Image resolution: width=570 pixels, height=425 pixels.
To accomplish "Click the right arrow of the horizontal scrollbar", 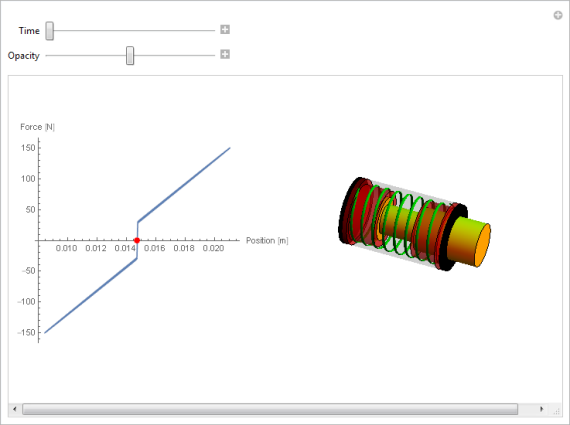I will (542, 409).
